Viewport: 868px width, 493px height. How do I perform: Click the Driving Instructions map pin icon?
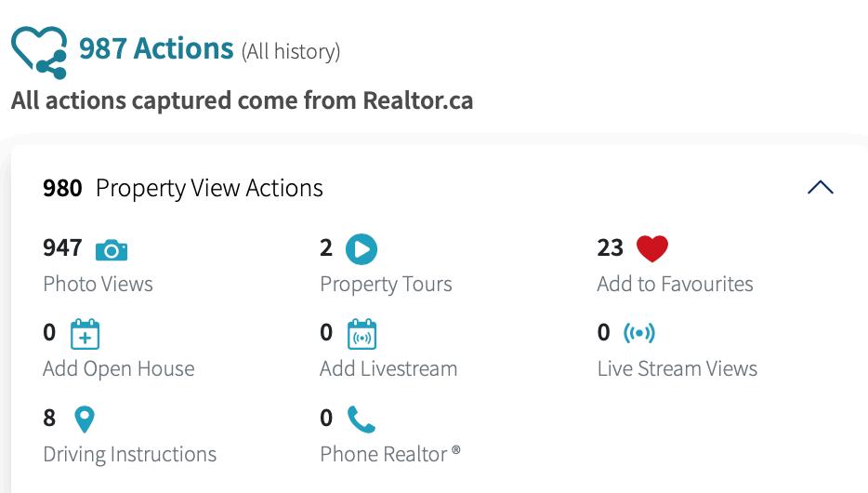point(84,420)
